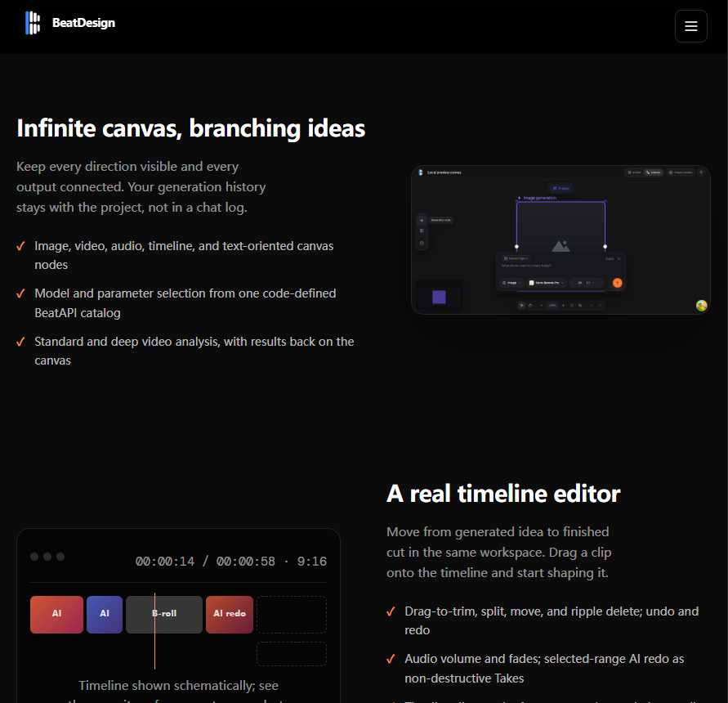Select the B-roll clip on the timeline
The height and width of the screenshot is (703, 728).
(164, 614)
